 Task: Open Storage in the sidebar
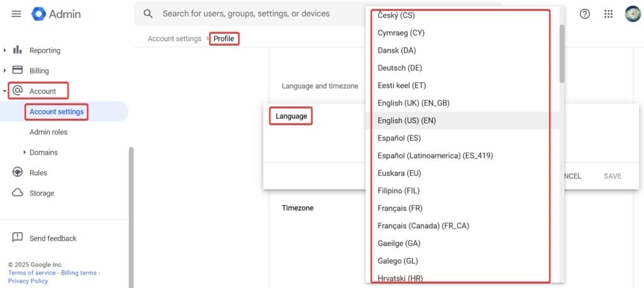coord(42,193)
